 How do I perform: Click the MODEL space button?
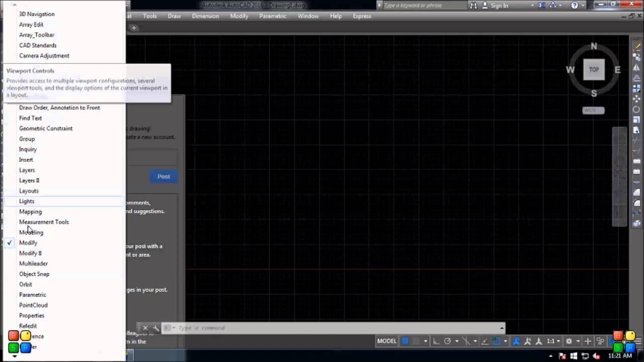(x=387, y=341)
